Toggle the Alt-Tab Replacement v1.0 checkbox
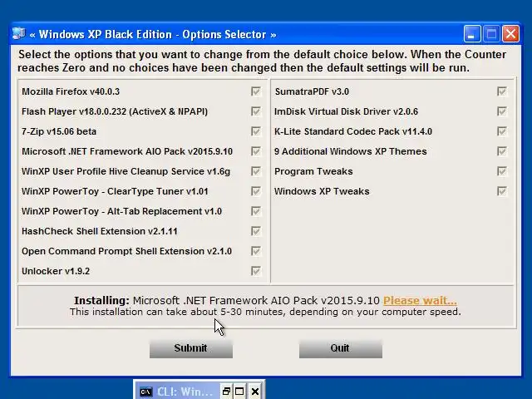The height and width of the screenshot is (399, 532). 256,211
